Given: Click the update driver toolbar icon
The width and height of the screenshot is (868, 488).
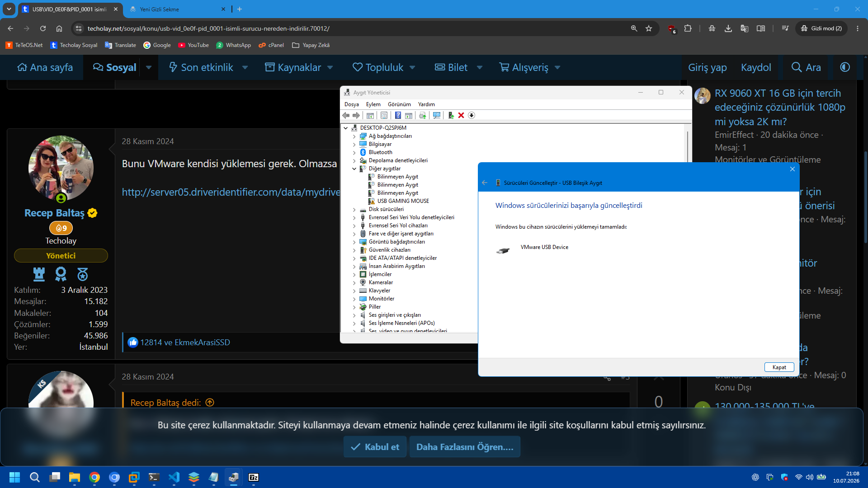Looking at the screenshot, I should (x=451, y=115).
